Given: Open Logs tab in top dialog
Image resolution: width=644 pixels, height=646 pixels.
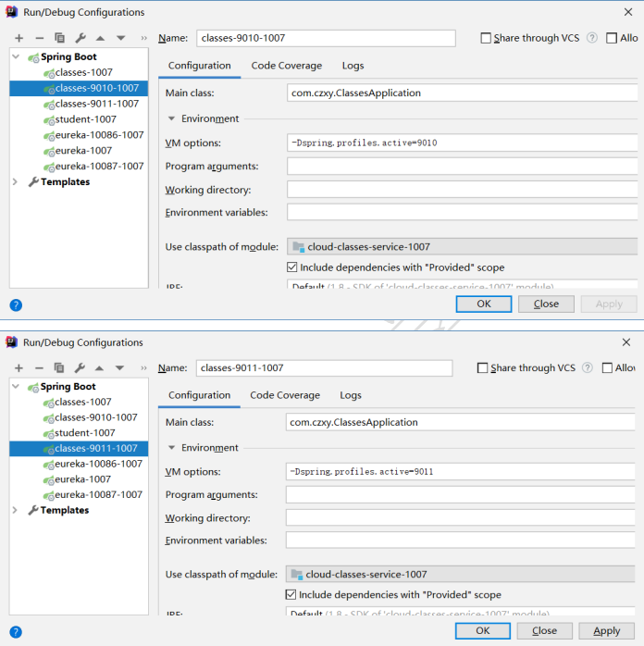Looking at the screenshot, I should pos(353,66).
